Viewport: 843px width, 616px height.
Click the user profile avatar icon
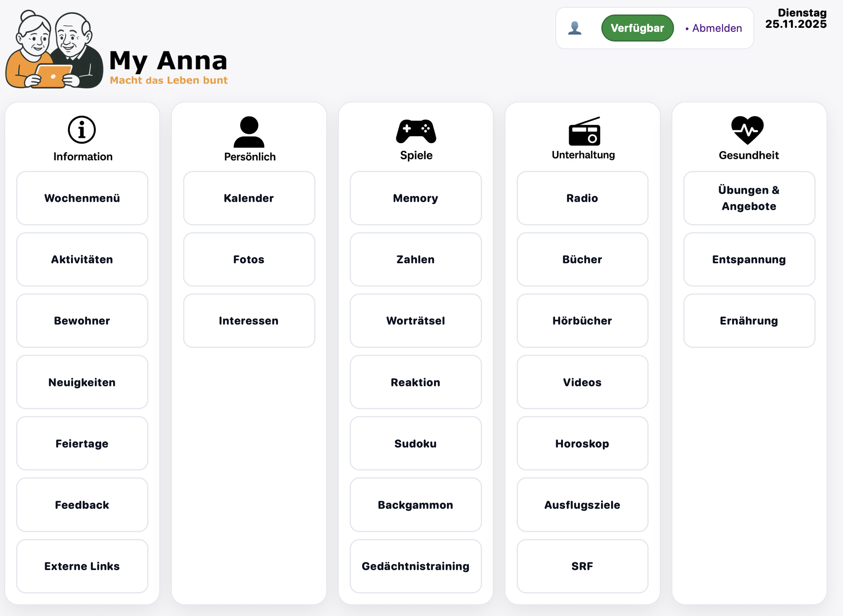click(574, 28)
